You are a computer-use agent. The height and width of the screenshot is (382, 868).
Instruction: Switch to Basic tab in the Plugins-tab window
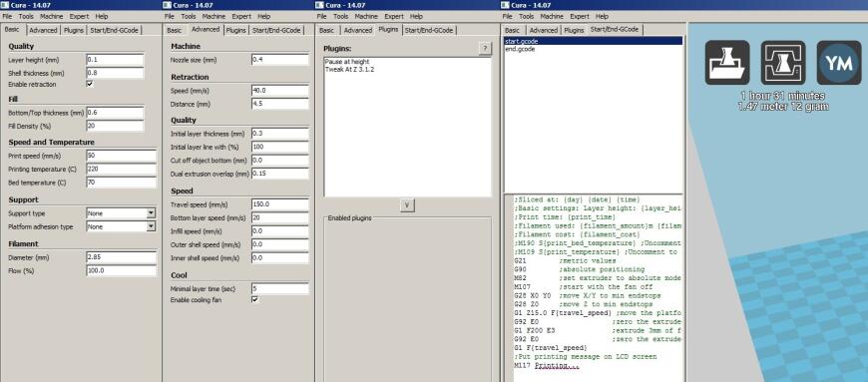(326, 31)
